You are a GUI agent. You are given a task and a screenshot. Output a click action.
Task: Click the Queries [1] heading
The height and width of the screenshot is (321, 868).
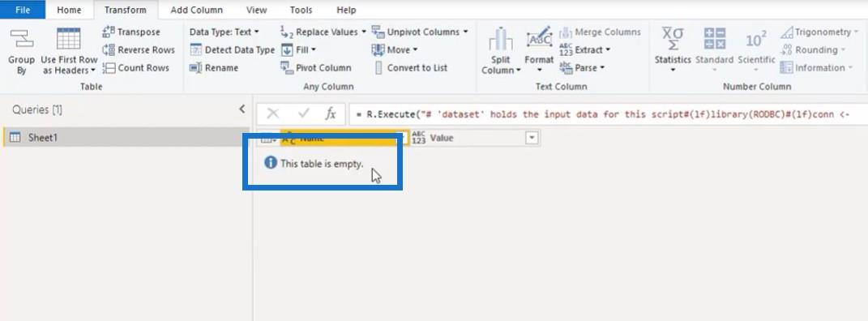click(37, 110)
